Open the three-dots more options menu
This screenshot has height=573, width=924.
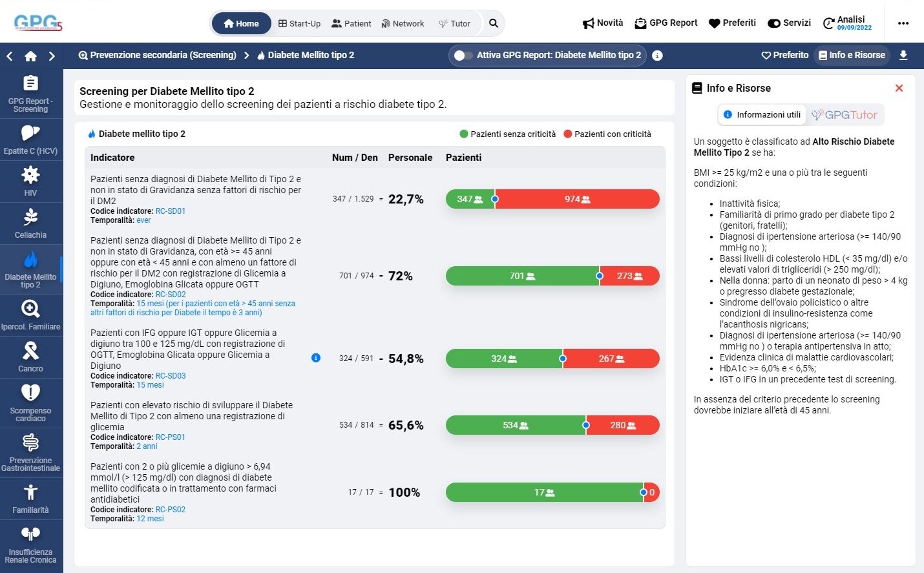(903, 23)
